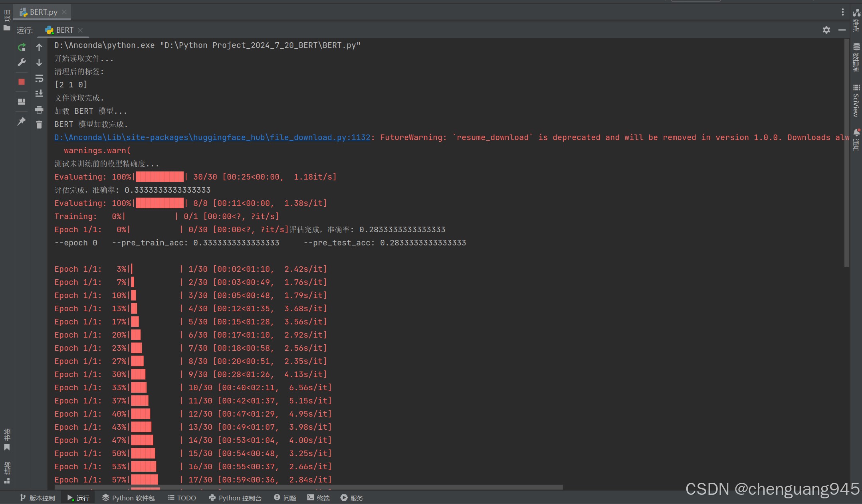Open the Endpoints right sidebar panel
This screenshot has width=862, height=504.
[x=856, y=20]
